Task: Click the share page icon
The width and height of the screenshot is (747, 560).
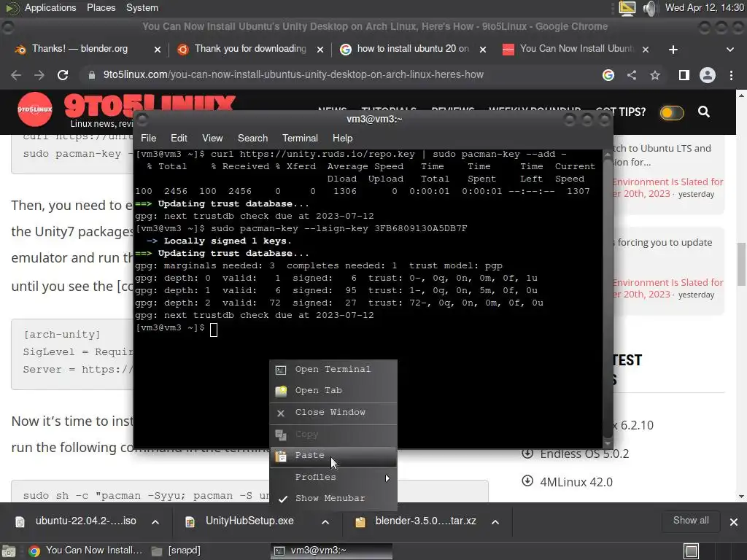Action: (x=632, y=75)
